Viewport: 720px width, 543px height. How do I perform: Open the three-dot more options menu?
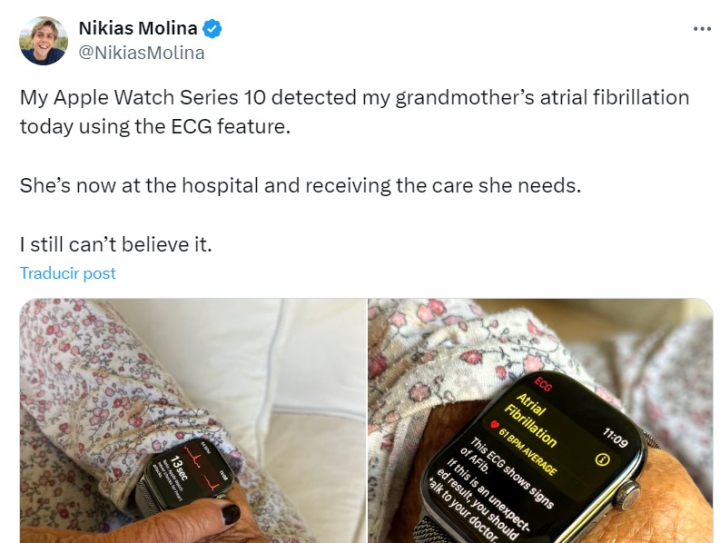pyautogui.click(x=702, y=29)
